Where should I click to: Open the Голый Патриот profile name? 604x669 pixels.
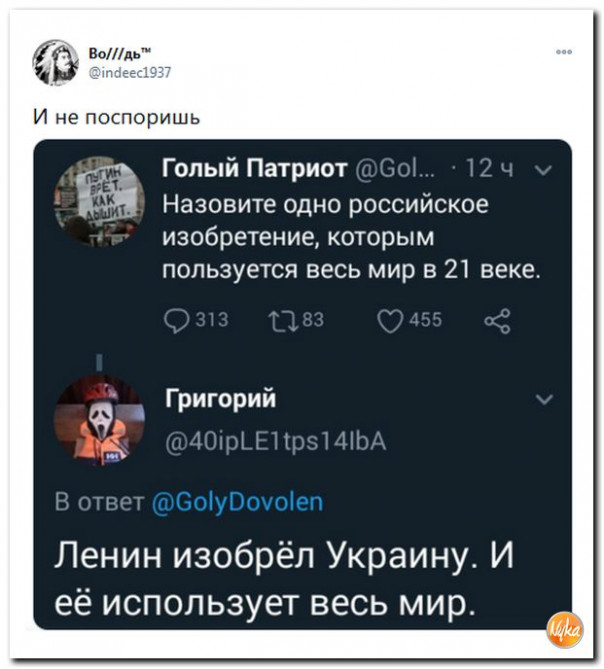(x=255, y=168)
